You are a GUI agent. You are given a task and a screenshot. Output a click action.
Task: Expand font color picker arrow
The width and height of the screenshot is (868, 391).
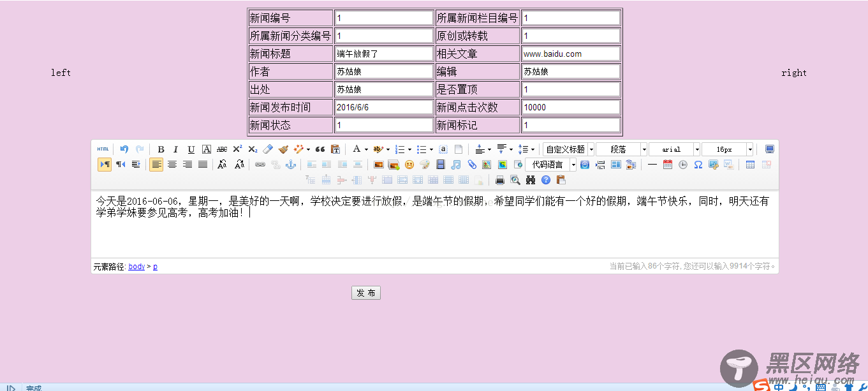(366, 150)
